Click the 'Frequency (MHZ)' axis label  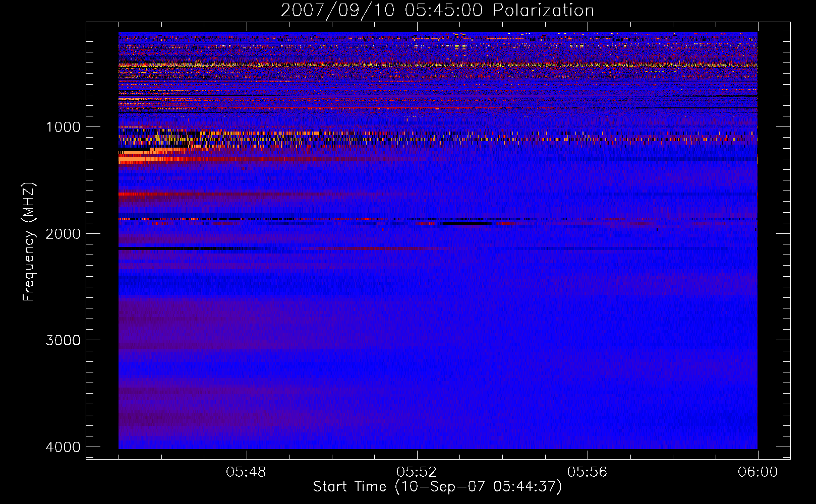29,242
